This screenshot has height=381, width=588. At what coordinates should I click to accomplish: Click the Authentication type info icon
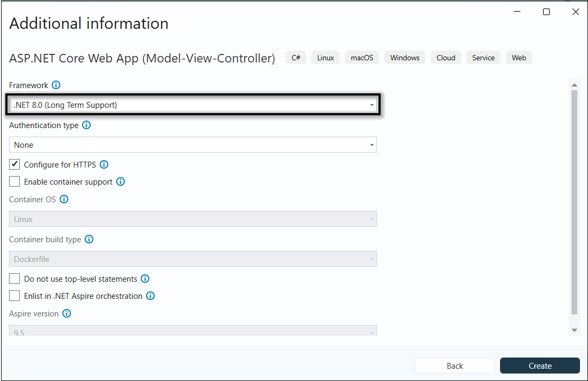[86, 125]
